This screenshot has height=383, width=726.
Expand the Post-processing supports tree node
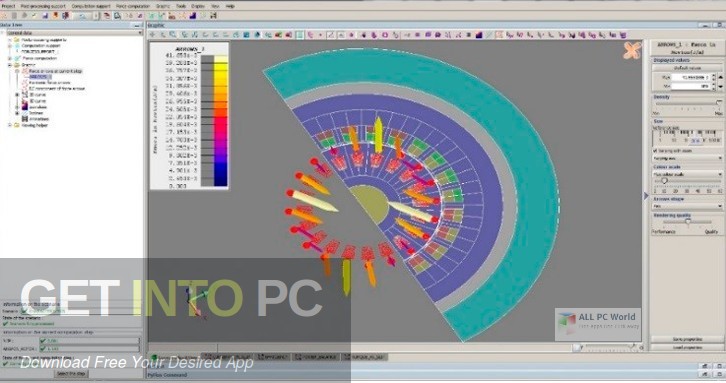coord(10,40)
